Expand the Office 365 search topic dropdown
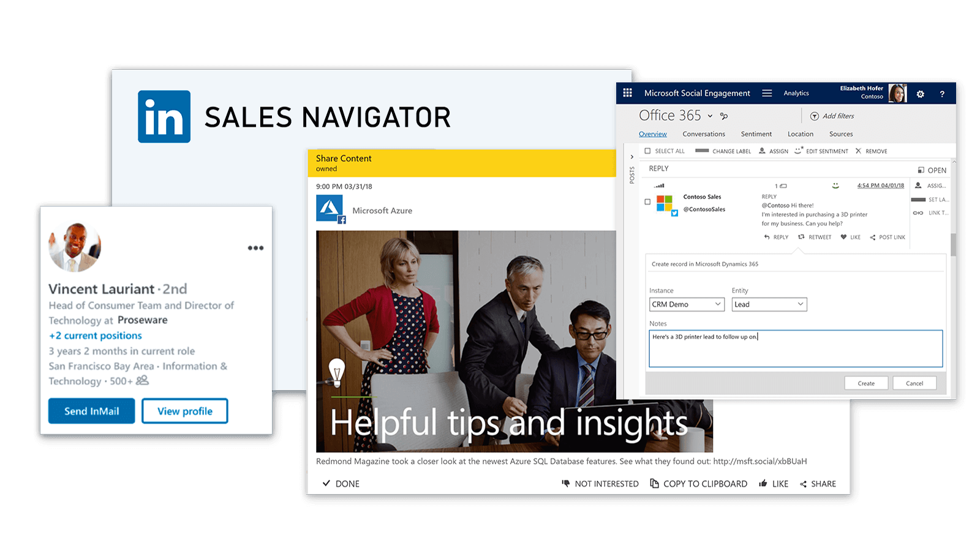980x551 pixels. pos(710,116)
